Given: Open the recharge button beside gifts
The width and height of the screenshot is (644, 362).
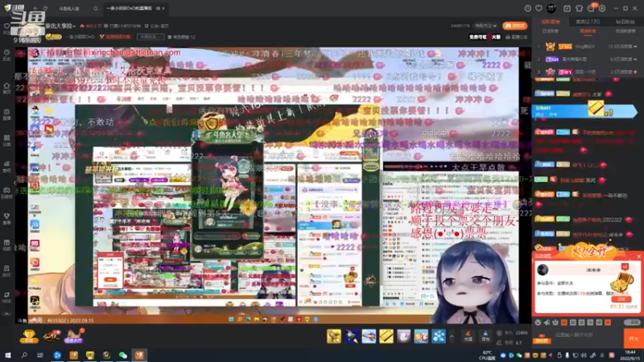Looking at the screenshot, I should pos(468,336).
